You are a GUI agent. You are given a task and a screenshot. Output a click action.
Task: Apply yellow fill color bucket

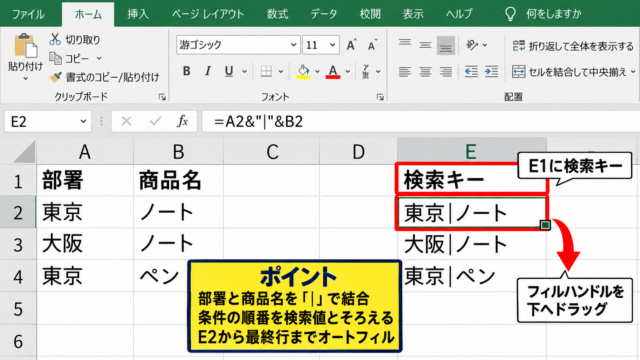(x=303, y=71)
